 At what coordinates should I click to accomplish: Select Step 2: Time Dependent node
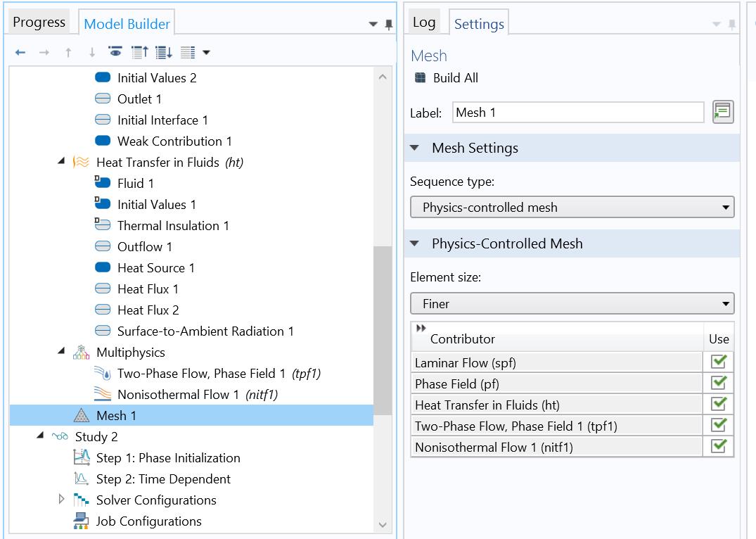(163, 479)
